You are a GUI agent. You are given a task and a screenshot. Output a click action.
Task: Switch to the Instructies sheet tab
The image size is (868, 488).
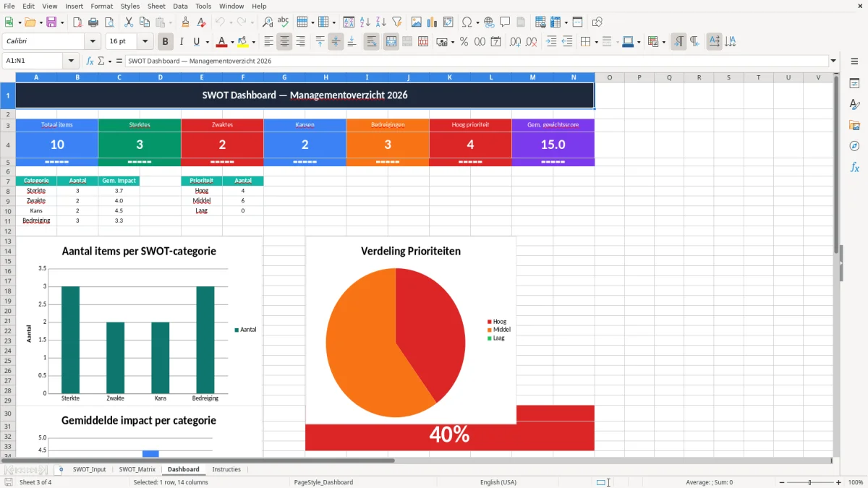(x=226, y=469)
